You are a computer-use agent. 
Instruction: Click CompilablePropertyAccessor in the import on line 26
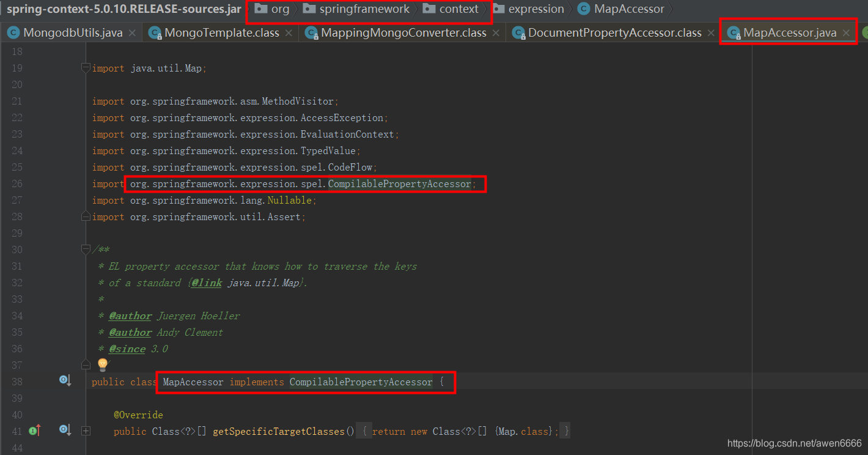(x=400, y=184)
